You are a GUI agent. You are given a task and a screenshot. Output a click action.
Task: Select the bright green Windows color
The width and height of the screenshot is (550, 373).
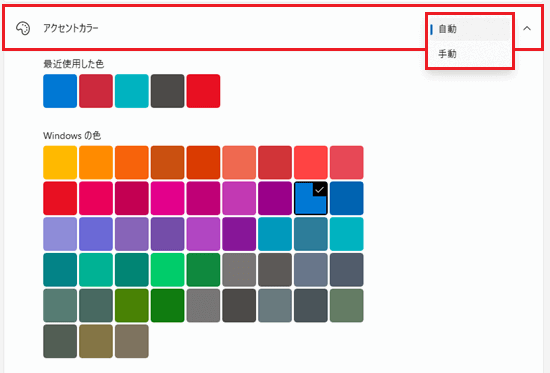(167, 270)
